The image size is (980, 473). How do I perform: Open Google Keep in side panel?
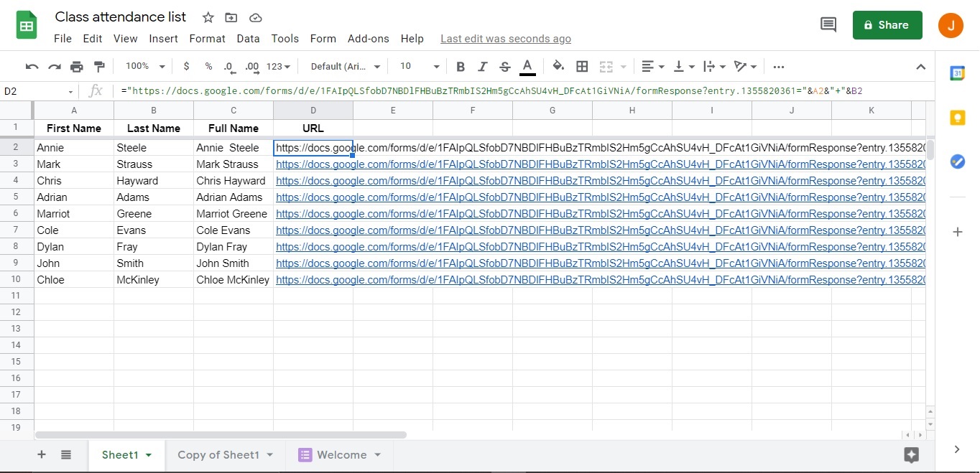[x=957, y=118]
